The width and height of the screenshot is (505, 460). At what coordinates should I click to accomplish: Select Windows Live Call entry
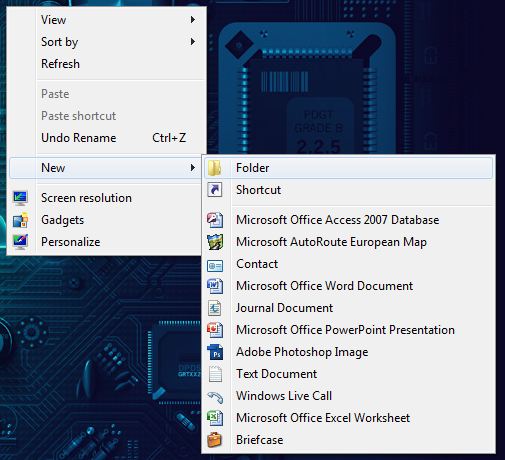[x=348, y=396]
